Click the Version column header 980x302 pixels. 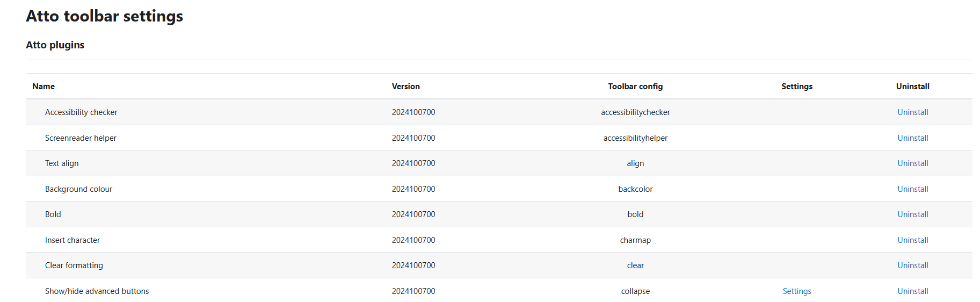coord(405,87)
